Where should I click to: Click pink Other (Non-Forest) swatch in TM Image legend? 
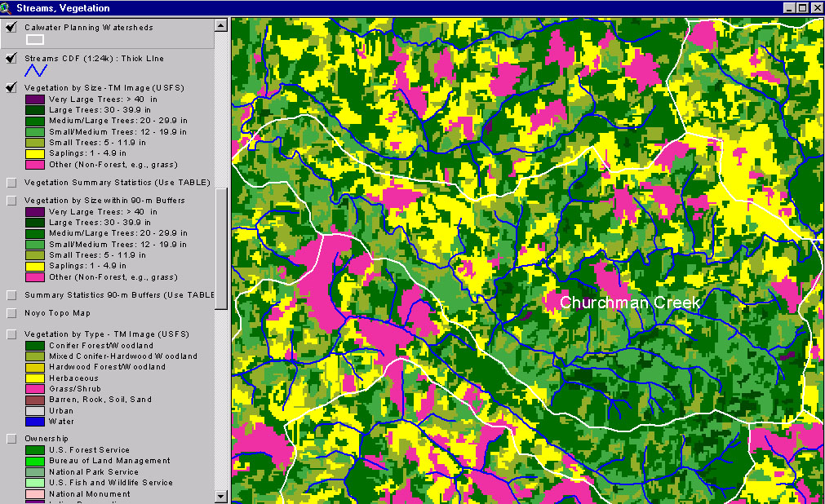[x=35, y=165]
